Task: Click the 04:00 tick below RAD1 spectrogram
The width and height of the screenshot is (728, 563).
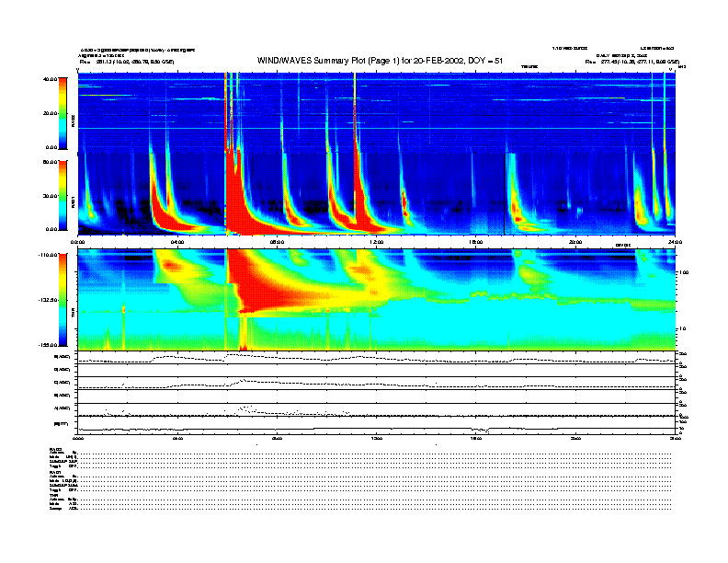Action: click(177, 242)
